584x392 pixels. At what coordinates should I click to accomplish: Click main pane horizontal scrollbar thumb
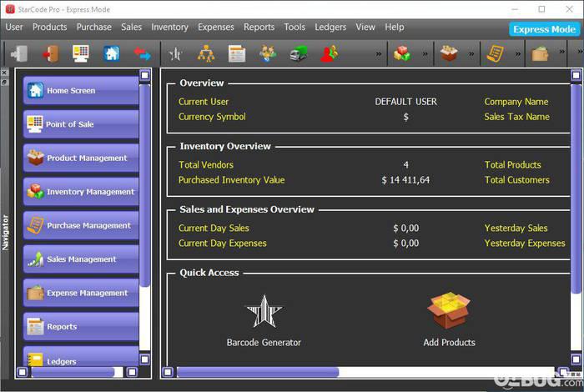tap(258, 372)
